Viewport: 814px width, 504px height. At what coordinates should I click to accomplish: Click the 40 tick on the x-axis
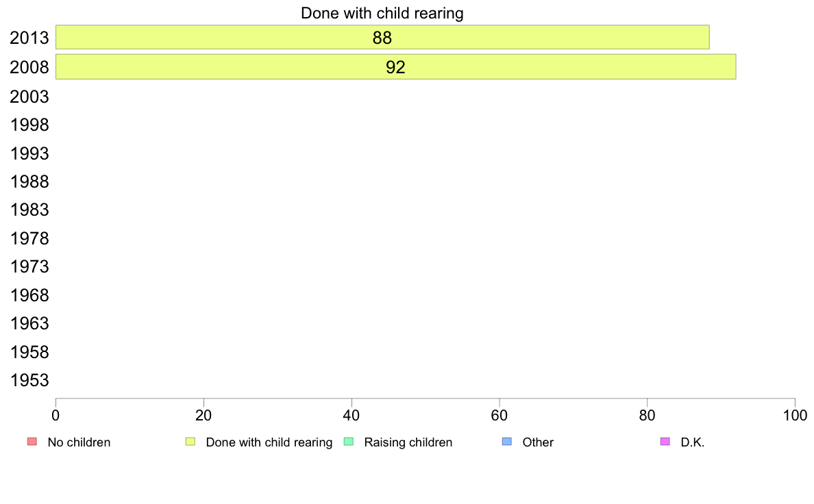pos(351,415)
